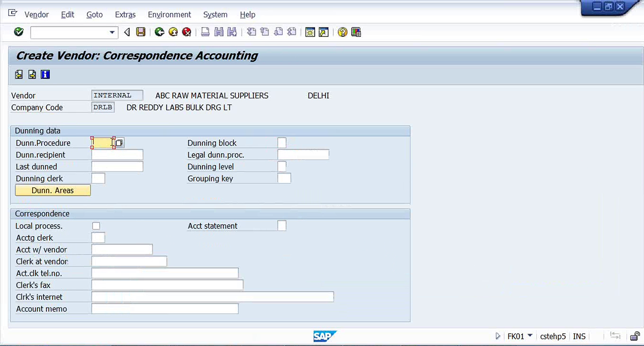Screen dimensions: 644x346
Task: Click the Generate Shortcut icon
Action: click(324, 32)
